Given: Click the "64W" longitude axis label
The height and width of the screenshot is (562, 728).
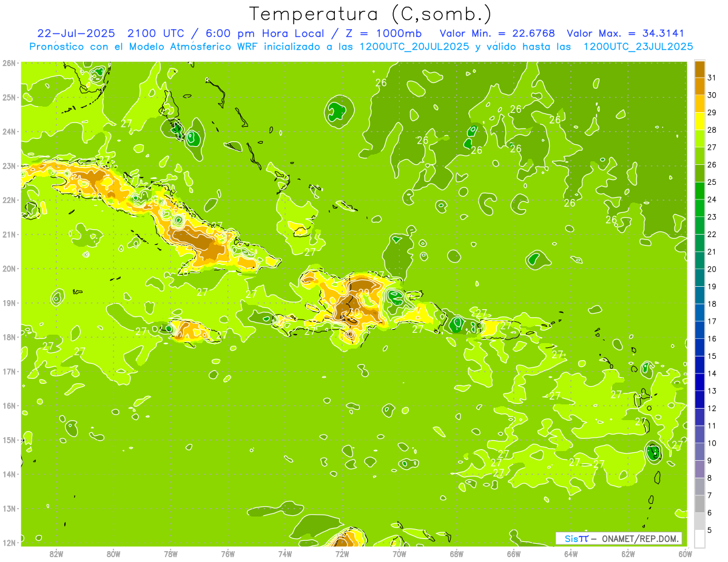Looking at the screenshot, I should pos(571,554).
